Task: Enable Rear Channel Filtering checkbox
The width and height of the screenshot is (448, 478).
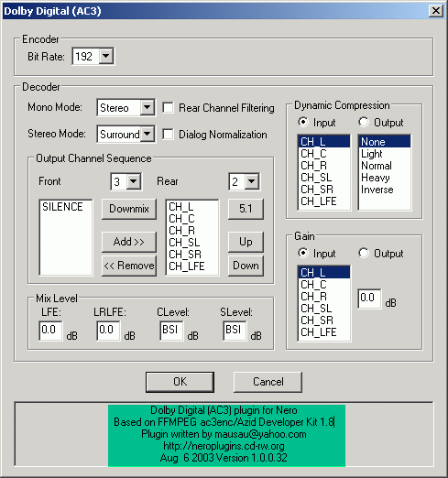Action: (x=169, y=108)
